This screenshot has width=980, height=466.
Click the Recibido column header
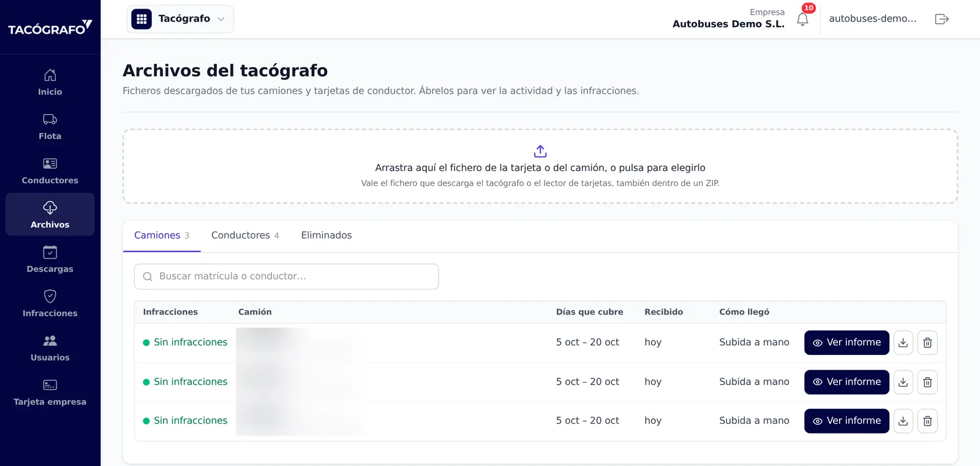[664, 312]
